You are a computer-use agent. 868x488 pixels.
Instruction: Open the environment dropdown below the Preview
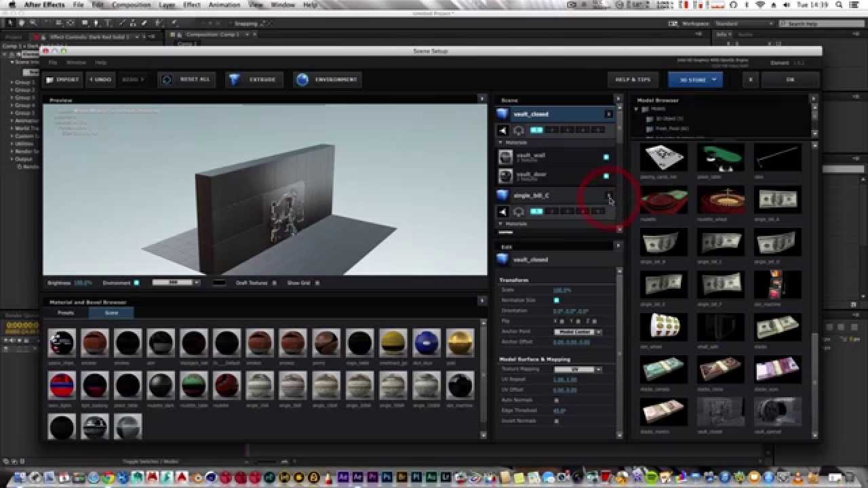(x=176, y=283)
